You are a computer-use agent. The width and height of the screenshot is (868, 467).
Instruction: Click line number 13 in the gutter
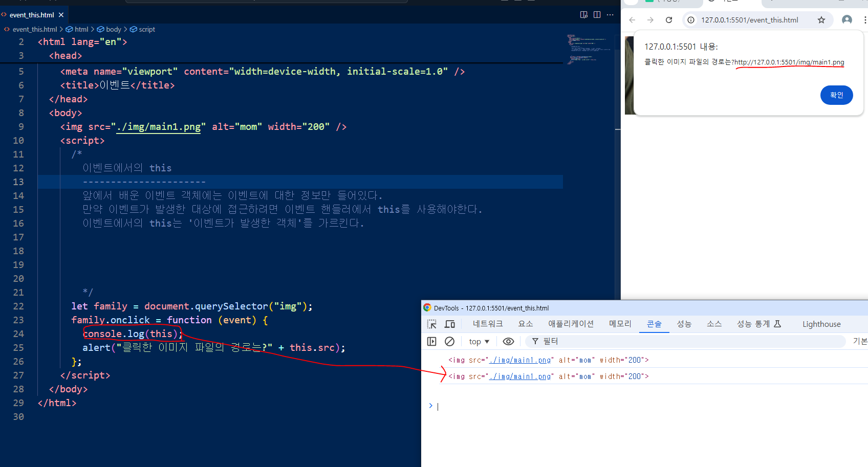[x=18, y=182]
